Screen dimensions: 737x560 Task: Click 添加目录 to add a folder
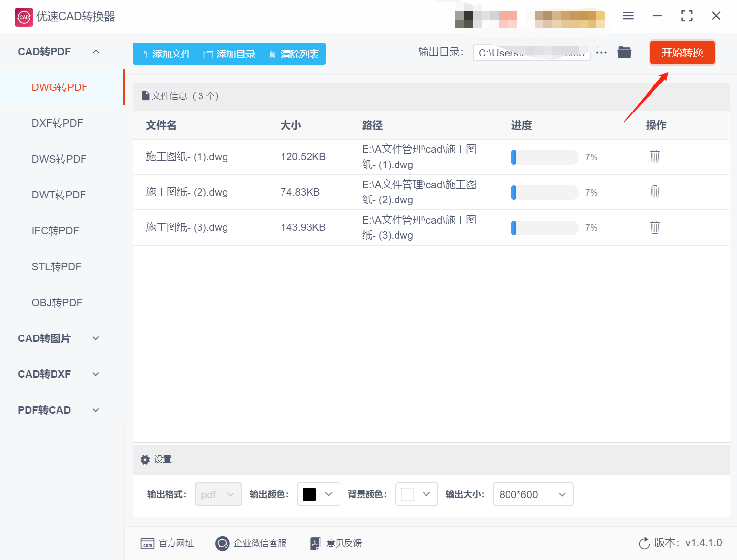tap(230, 54)
